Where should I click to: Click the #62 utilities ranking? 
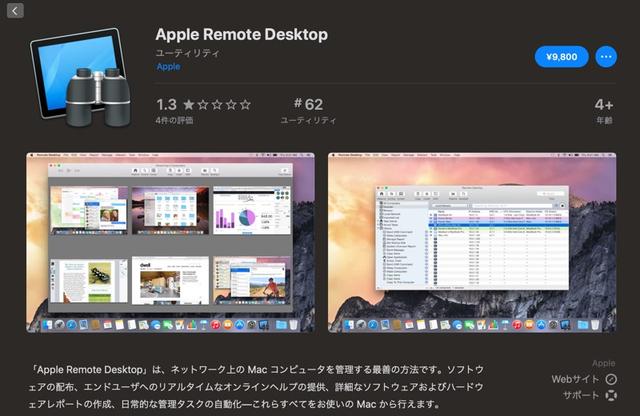click(x=309, y=105)
